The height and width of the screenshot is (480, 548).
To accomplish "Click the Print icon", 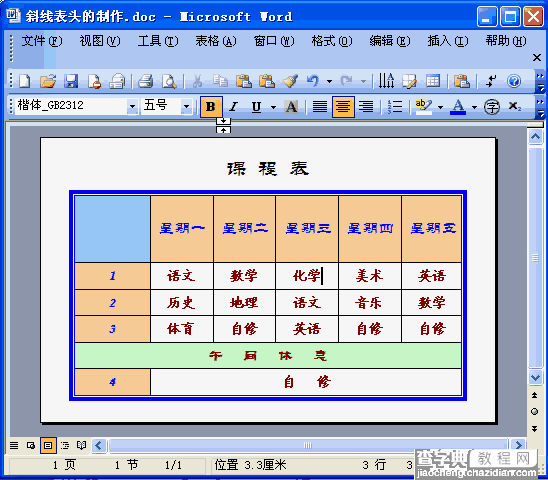I will [x=145, y=81].
